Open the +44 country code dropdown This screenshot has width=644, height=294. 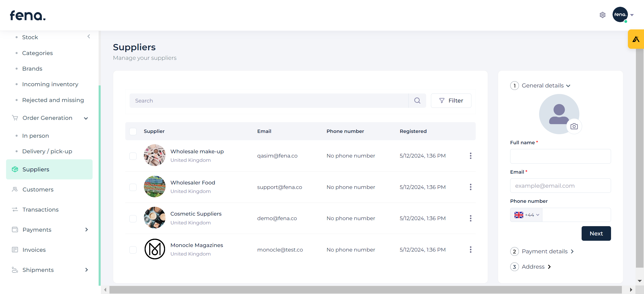point(527,215)
